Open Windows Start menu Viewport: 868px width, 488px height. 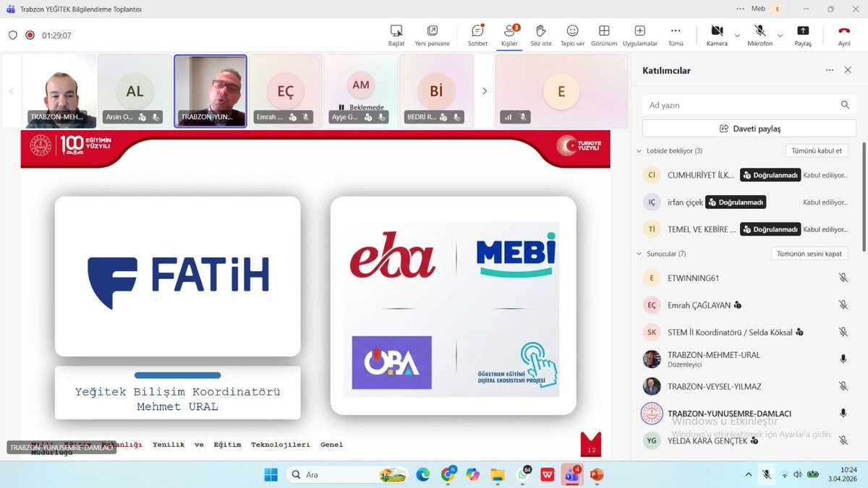tap(271, 475)
